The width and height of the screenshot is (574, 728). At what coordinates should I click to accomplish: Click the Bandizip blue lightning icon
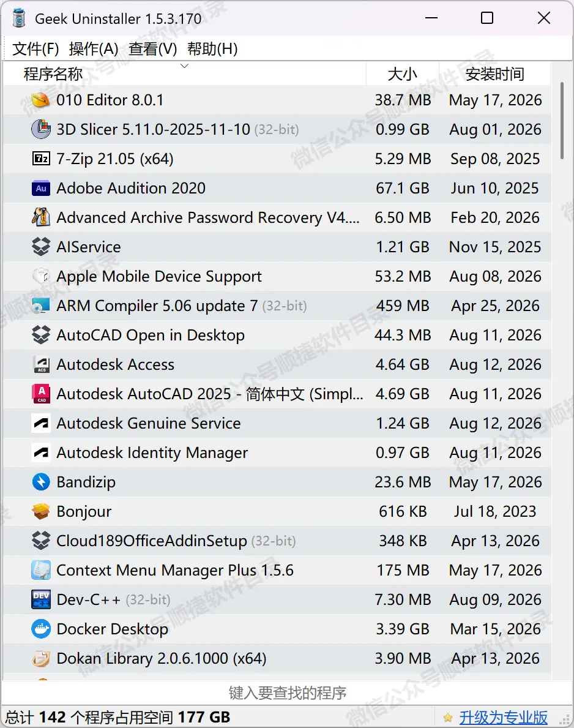point(41,482)
